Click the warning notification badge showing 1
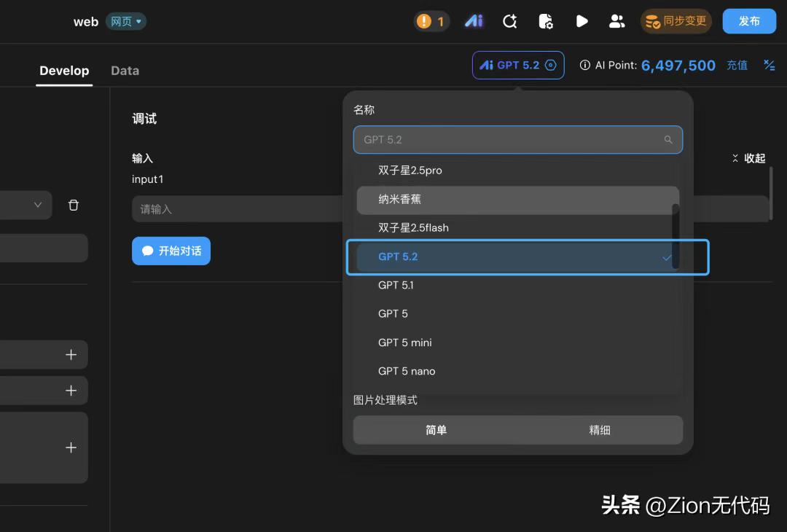787x532 pixels. (x=431, y=21)
